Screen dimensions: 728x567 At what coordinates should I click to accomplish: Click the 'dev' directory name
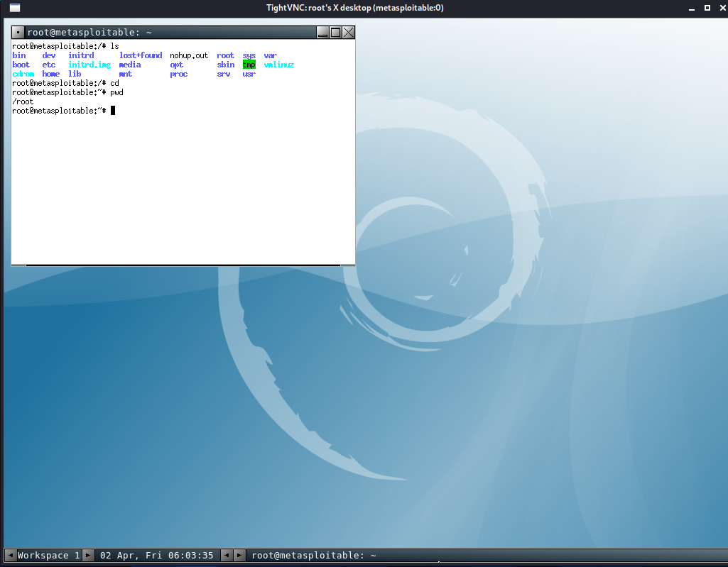tap(49, 55)
